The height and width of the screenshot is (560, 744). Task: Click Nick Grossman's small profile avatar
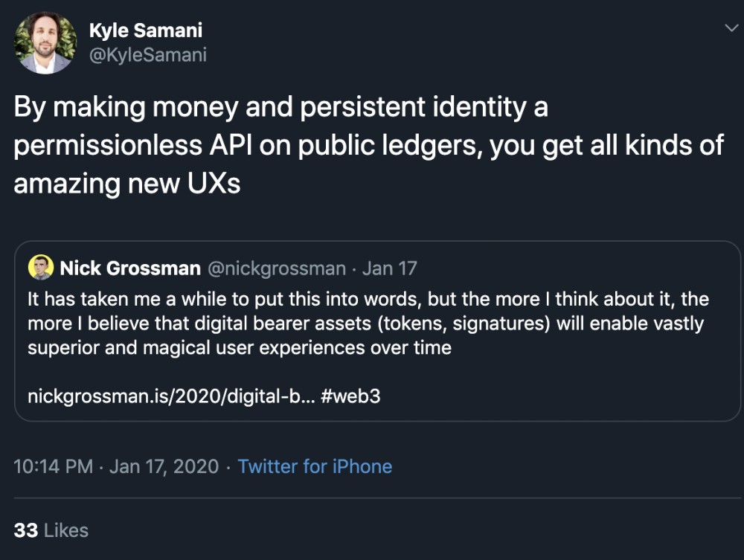click(x=41, y=268)
